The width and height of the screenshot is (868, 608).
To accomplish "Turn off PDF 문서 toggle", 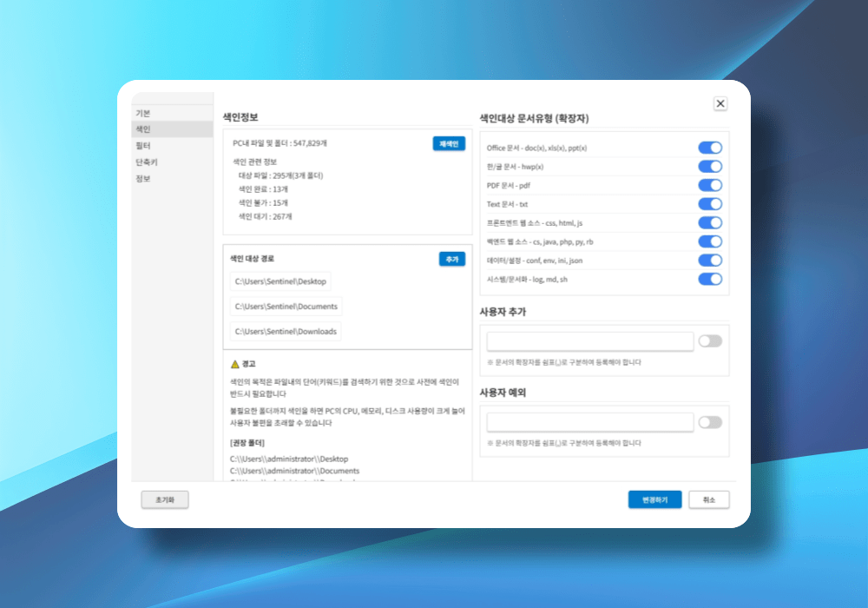I will (x=710, y=185).
